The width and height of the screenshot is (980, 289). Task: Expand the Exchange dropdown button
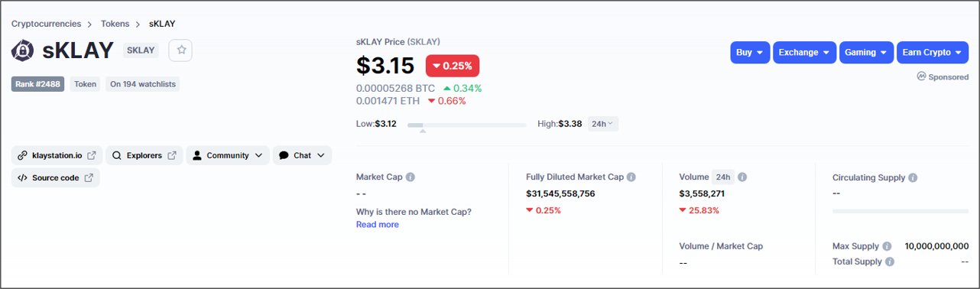click(805, 53)
